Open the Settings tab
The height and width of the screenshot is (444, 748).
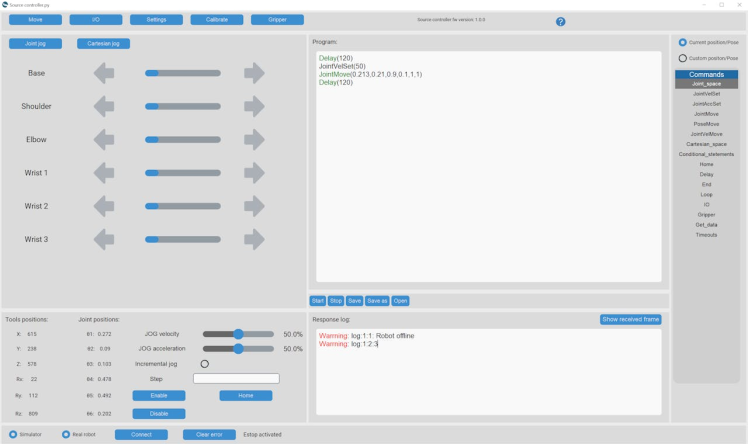click(156, 20)
